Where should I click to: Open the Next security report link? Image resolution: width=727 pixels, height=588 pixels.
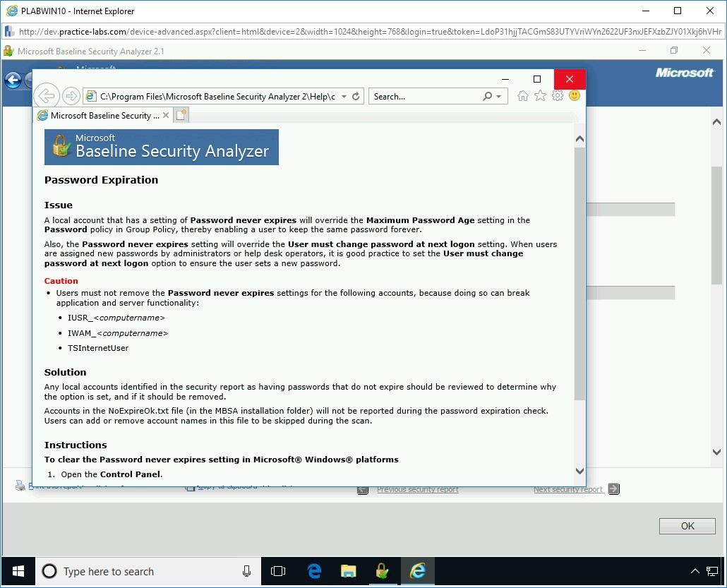point(568,489)
